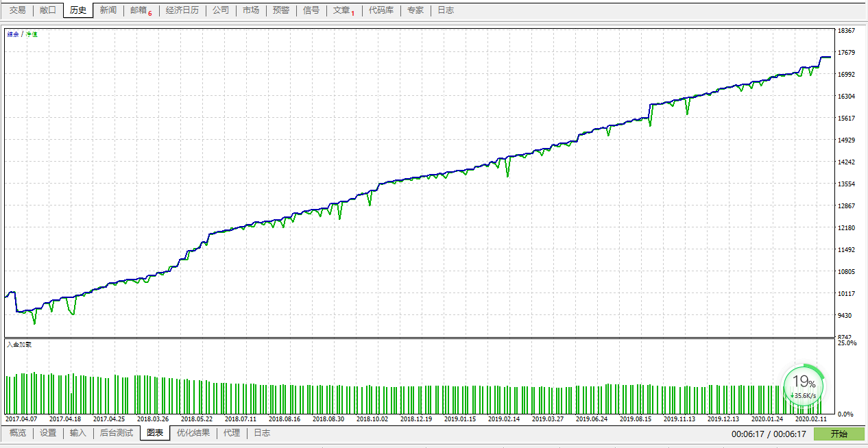Open the 概览 tester tab
868x448 pixels.
tap(18, 433)
